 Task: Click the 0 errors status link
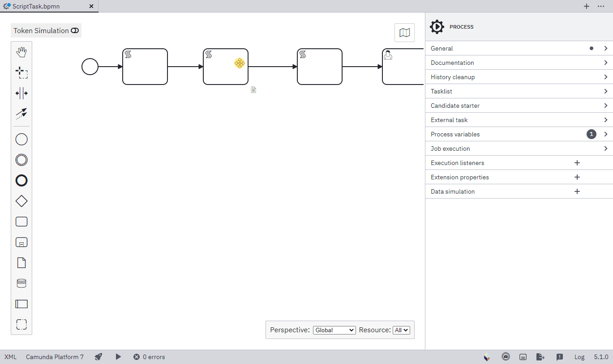pos(149,357)
